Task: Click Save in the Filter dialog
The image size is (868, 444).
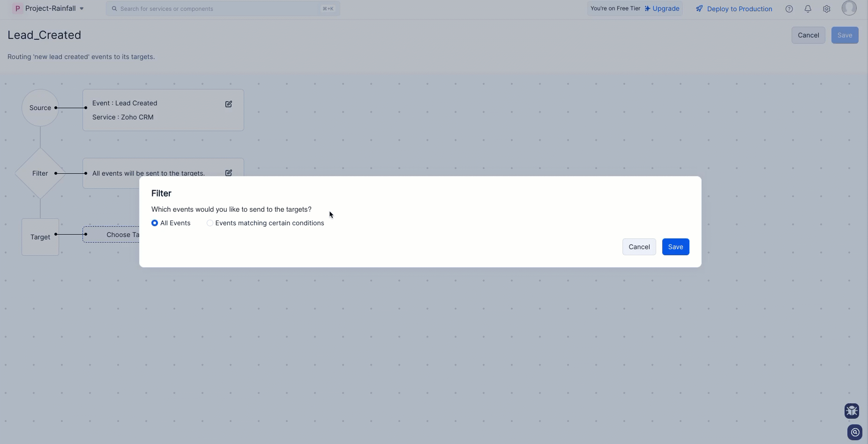Action: 675,247
